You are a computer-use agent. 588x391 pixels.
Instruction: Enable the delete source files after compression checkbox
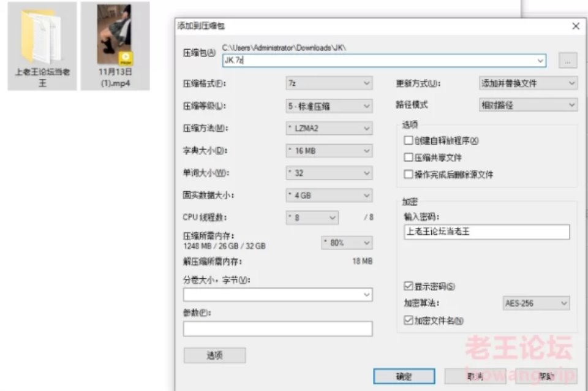click(x=409, y=173)
